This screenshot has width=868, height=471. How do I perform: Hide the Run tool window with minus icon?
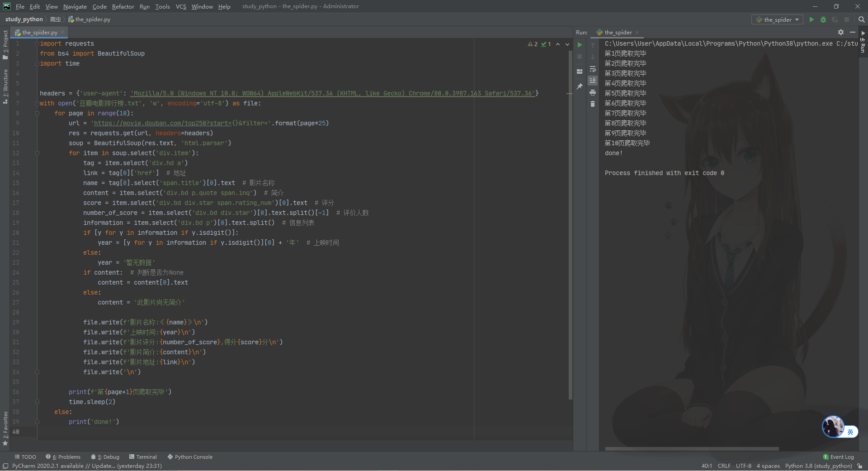(x=853, y=32)
